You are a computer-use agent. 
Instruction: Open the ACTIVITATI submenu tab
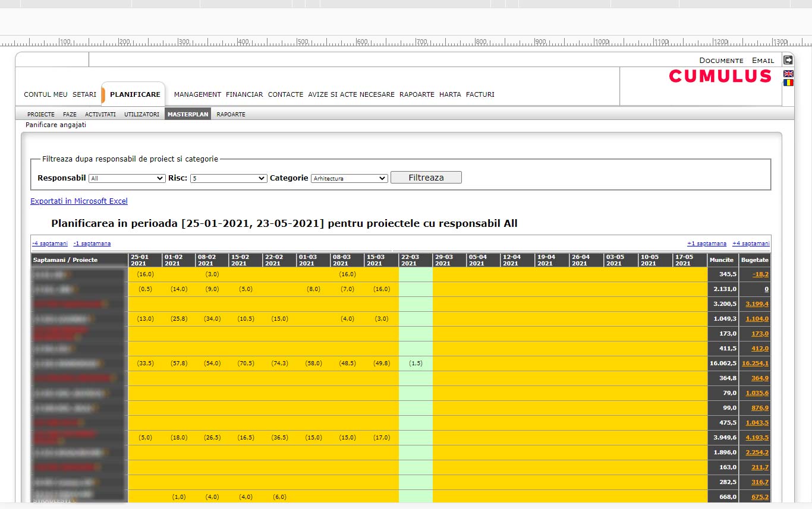(x=100, y=114)
